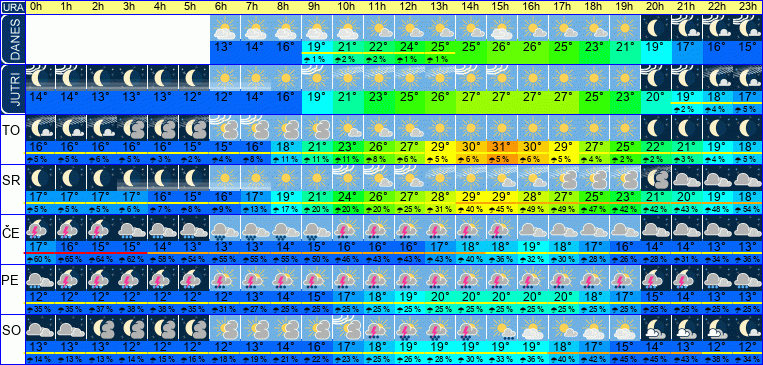This screenshot has height=365, width=763.
Task: Click the ČE 6h rainy cloud icon
Action: pos(225,227)
